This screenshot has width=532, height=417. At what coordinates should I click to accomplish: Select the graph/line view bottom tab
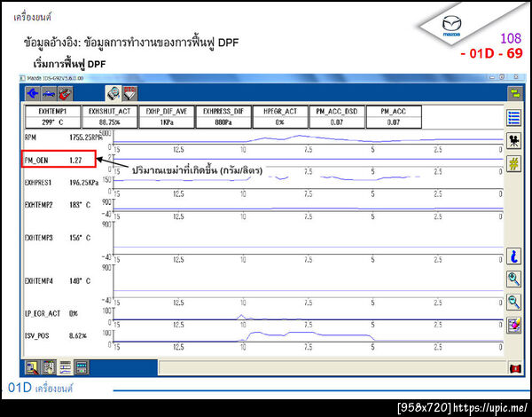click(x=65, y=368)
